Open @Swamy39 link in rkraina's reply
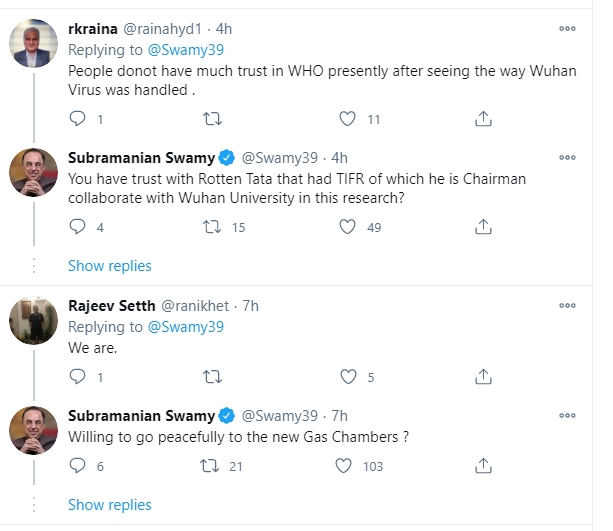The width and height of the screenshot is (613, 531). point(186,50)
